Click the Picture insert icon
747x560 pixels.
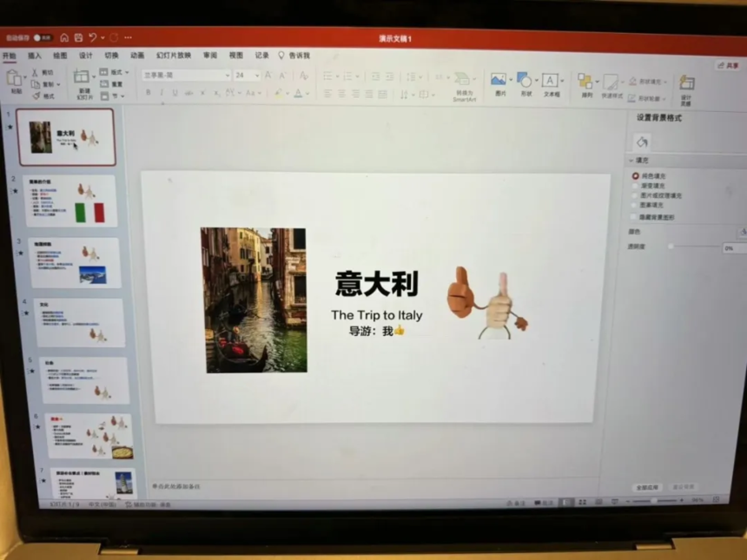[499, 79]
